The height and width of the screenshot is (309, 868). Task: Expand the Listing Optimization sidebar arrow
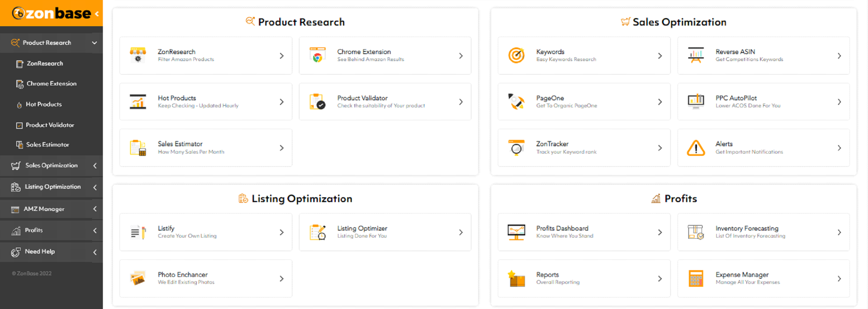95,187
